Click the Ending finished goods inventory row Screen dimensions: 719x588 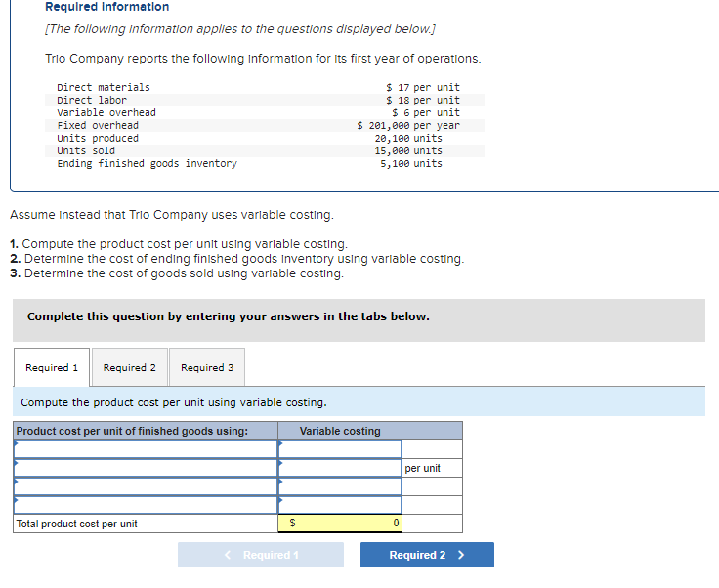coord(264,164)
